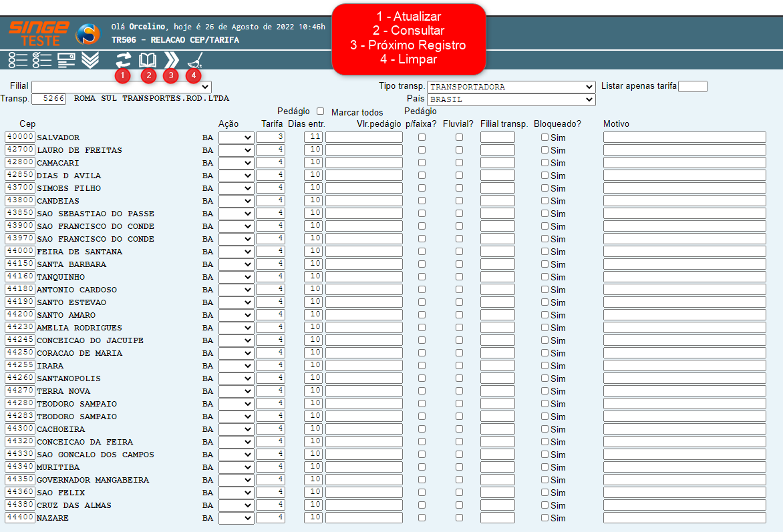Click Dias entr. field for AMELIA RODRIGUES

point(313,327)
